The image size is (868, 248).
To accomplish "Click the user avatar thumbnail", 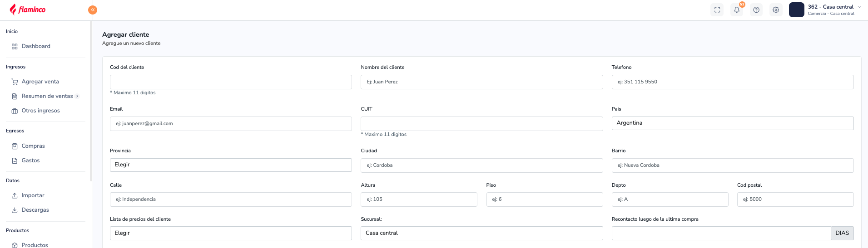I will pyautogui.click(x=797, y=10).
